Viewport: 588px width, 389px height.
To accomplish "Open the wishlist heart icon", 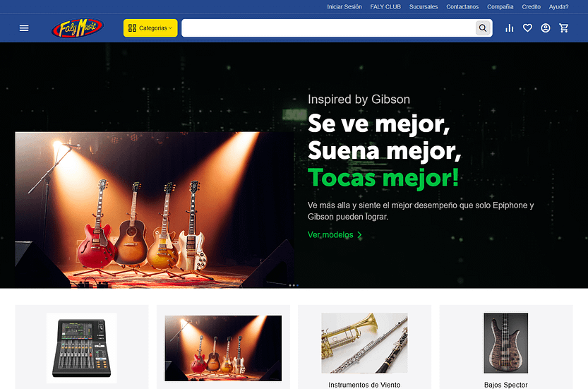I will coord(527,28).
